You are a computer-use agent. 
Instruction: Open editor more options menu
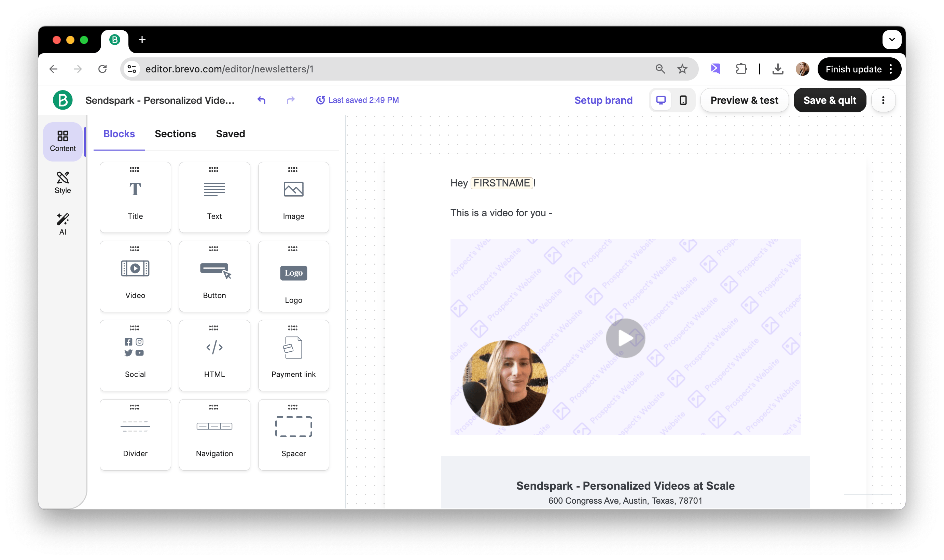coord(883,100)
